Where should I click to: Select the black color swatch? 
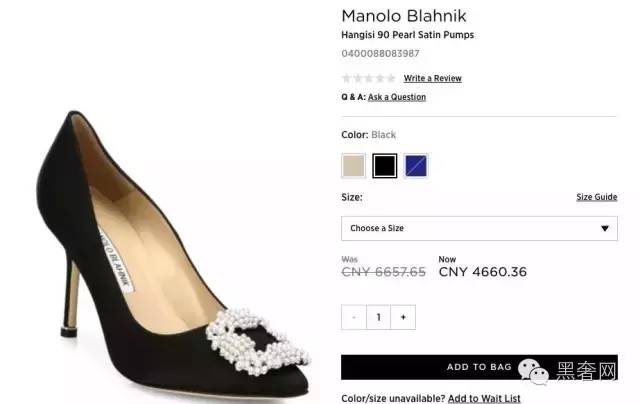pyautogui.click(x=385, y=165)
